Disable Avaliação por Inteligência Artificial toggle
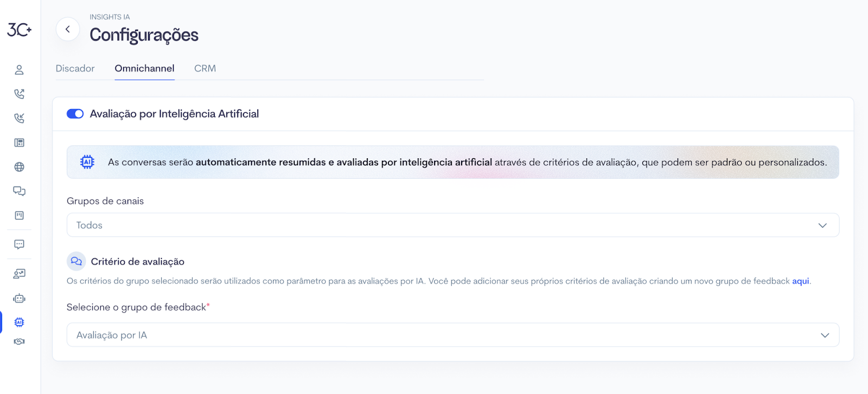This screenshot has height=394, width=868. coord(75,114)
